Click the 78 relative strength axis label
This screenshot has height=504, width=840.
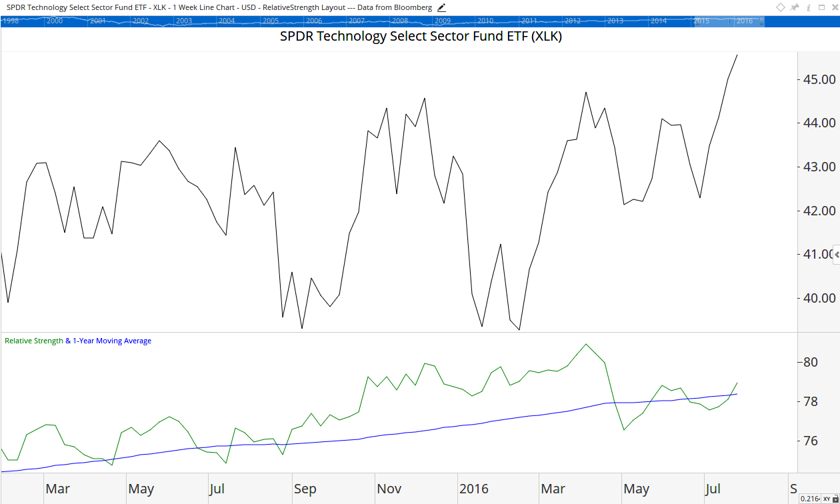coord(811,401)
